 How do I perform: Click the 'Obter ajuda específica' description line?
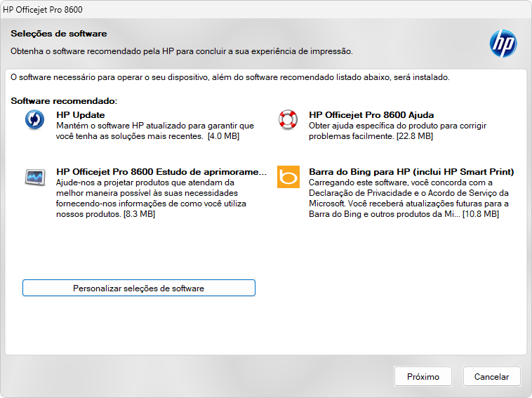point(398,126)
